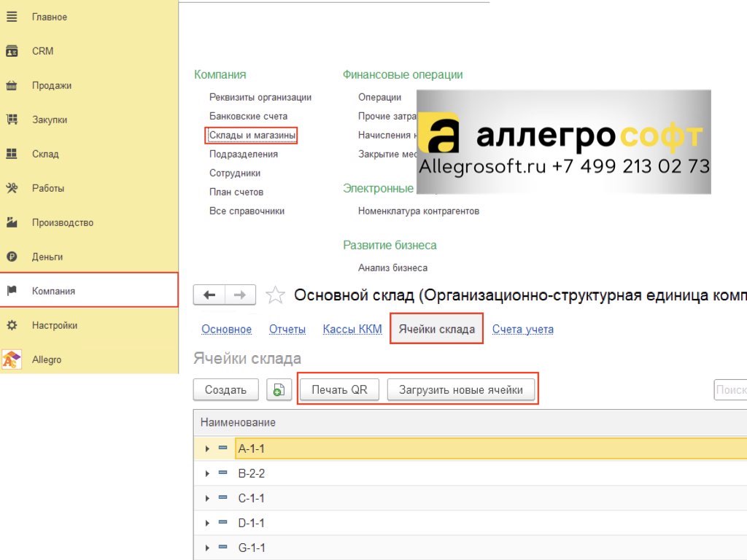Image resolution: width=747 pixels, height=560 pixels.
Task: Select the Компания section
Action: [x=89, y=290]
